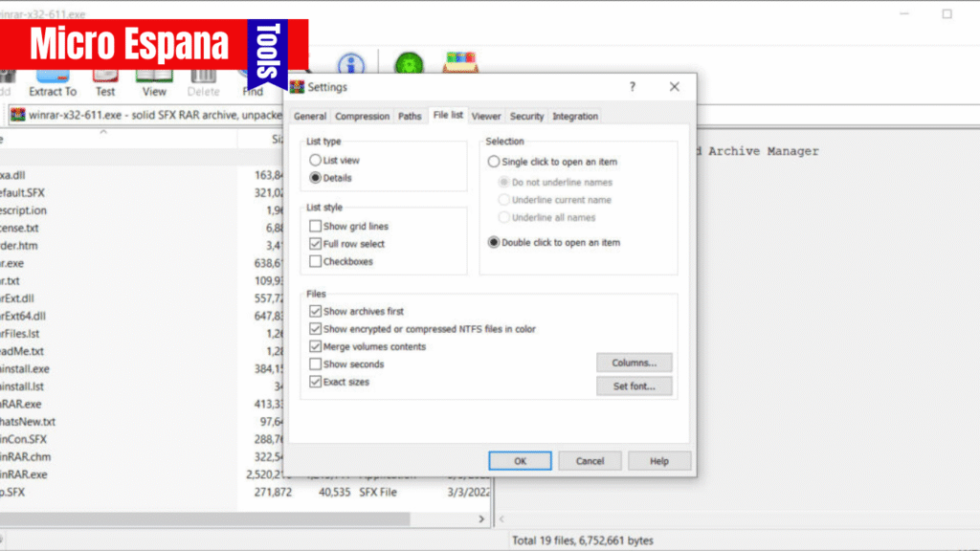Click the size cell "271,872"
Screen dimensions: 980x551
click(x=273, y=493)
